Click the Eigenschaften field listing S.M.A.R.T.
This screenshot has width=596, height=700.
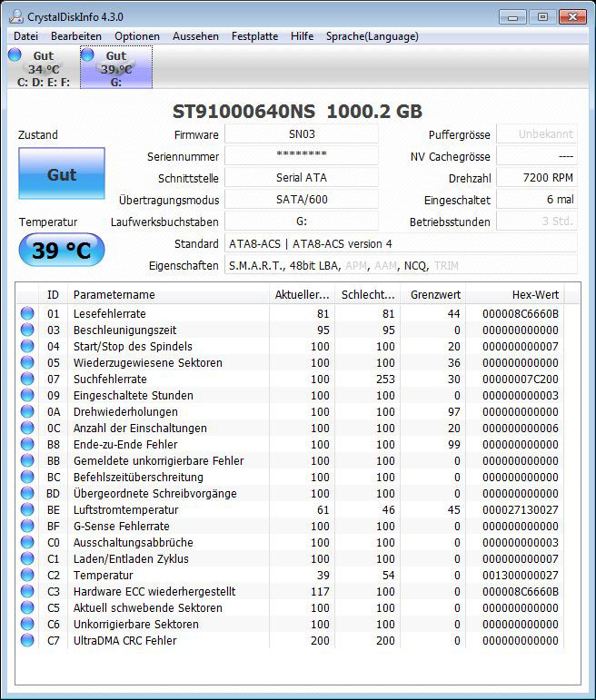pos(401,266)
